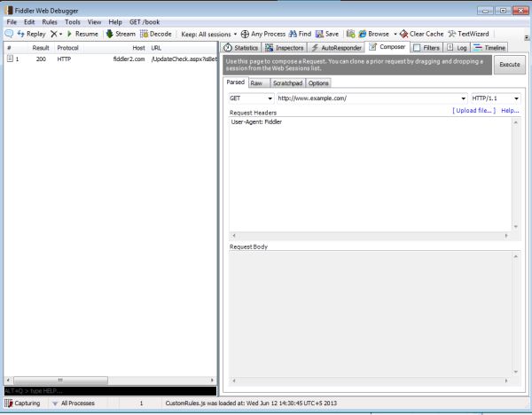Click the session document icon for row 1
Viewport: 532px width, 415px height.
[10, 59]
